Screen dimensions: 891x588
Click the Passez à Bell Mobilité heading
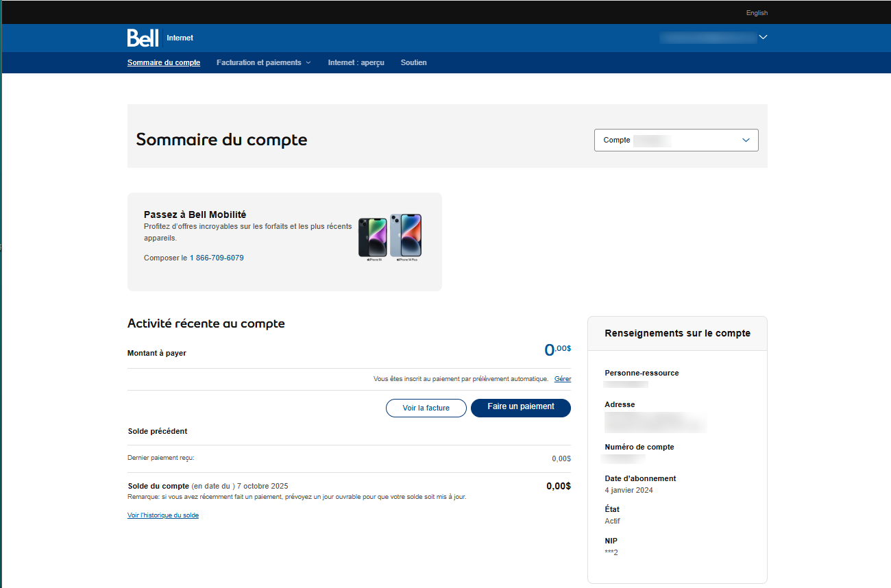point(195,215)
